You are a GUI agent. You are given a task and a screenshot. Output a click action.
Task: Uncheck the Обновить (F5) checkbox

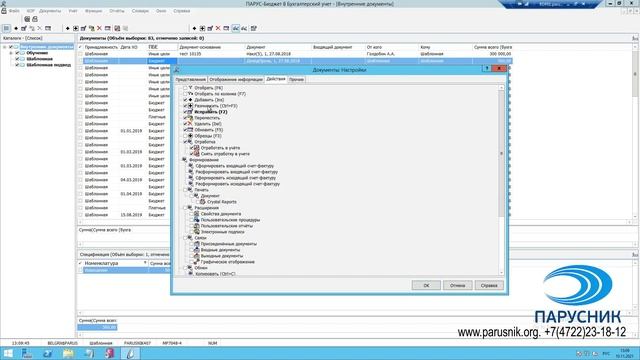tap(185, 130)
